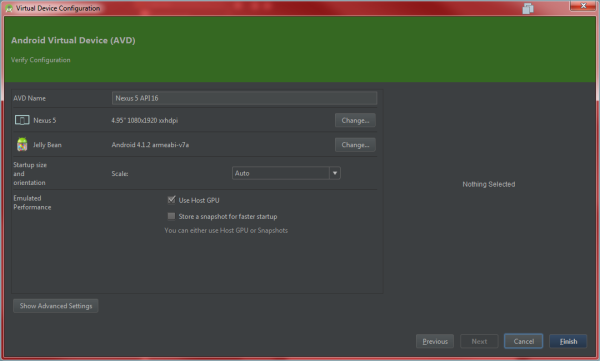Click the Auto scale combo box
The height and width of the screenshot is (361, 600).
click(x=286, y=173)
